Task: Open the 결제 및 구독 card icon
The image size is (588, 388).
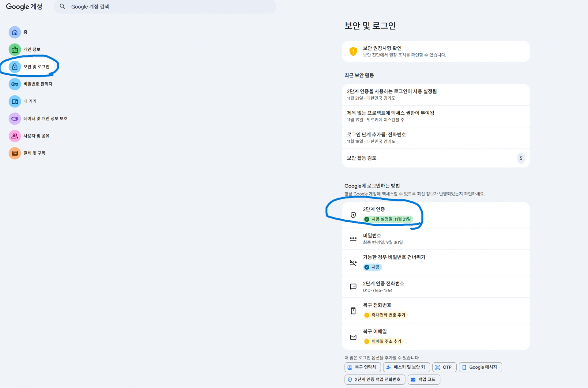Action: (x=15, y=153)
